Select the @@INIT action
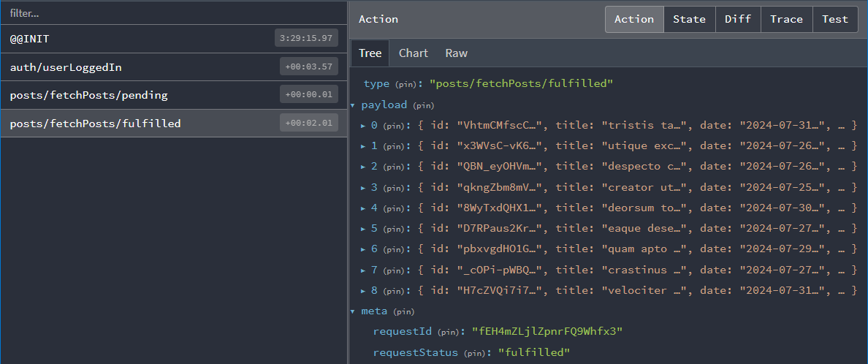The image size is (868, 364). pyautogui.click(x=139, y=39)
